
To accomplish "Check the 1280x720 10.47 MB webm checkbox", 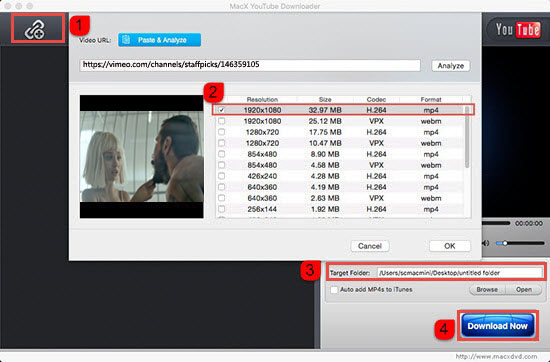I will [x=221, y=143].
